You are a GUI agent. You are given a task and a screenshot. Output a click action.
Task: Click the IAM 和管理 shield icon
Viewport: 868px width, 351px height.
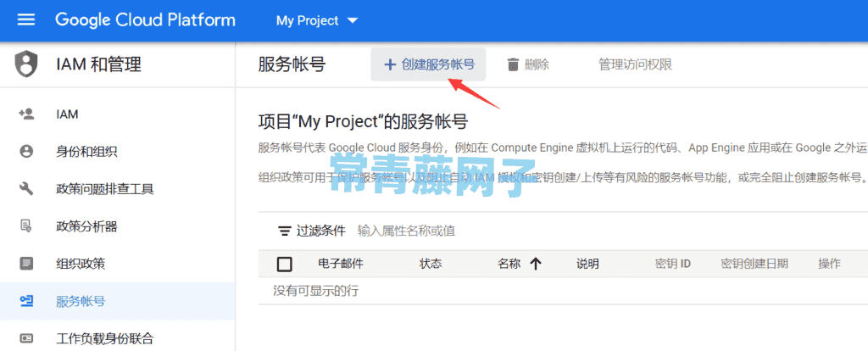click(x=26, y=64)
